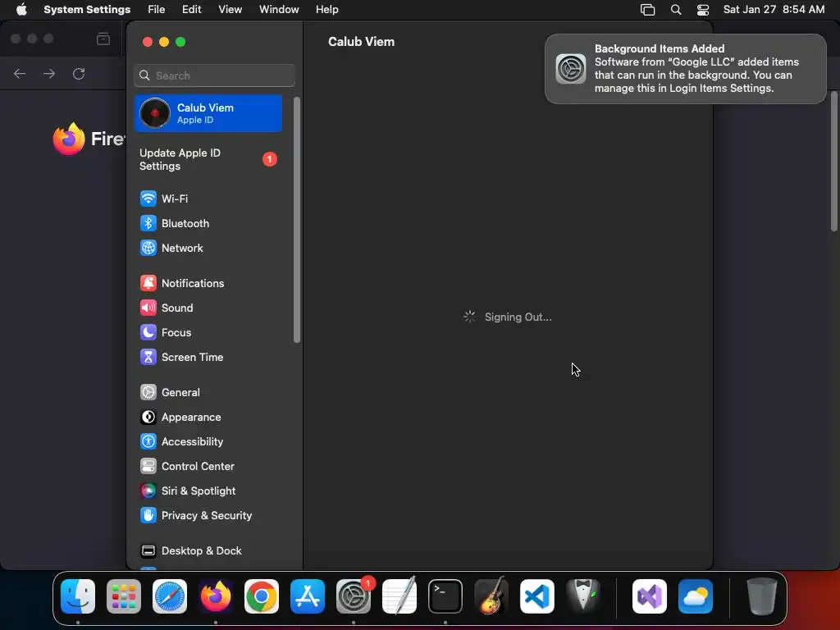840x630 pixels.
Task: Open Bartender tuxedo app in Dock
Action: pyautogui.click(x=583, y=596)
